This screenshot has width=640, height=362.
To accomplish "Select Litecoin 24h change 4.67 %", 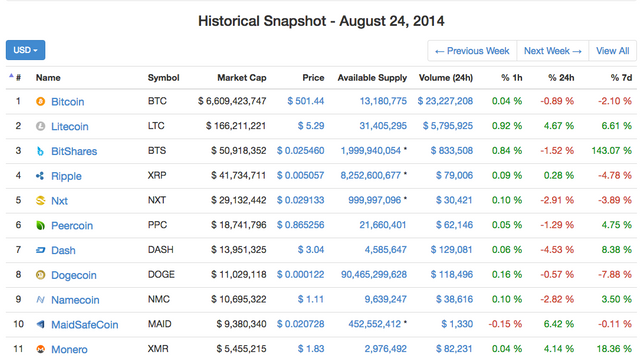I will pos(559,126).
